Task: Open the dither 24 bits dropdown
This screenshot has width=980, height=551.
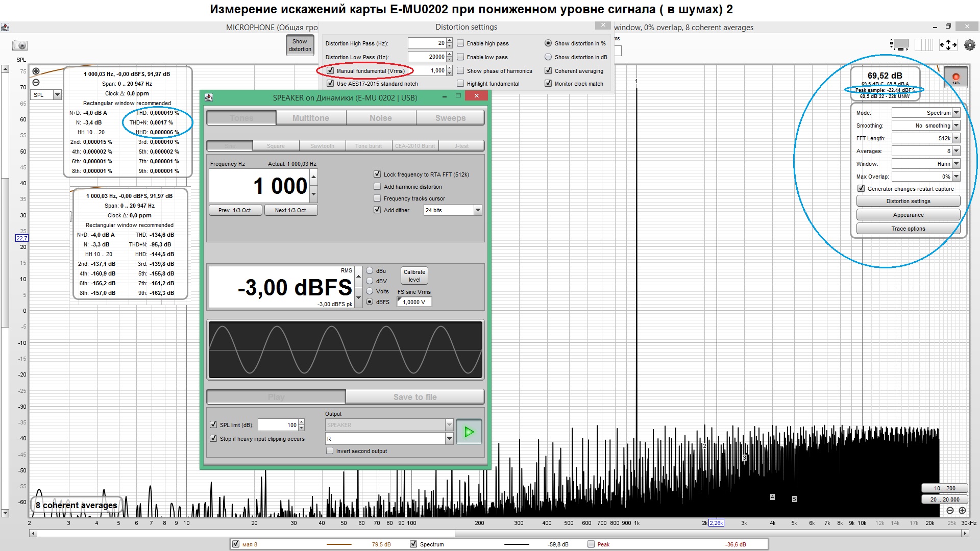Action: (478, 210)
